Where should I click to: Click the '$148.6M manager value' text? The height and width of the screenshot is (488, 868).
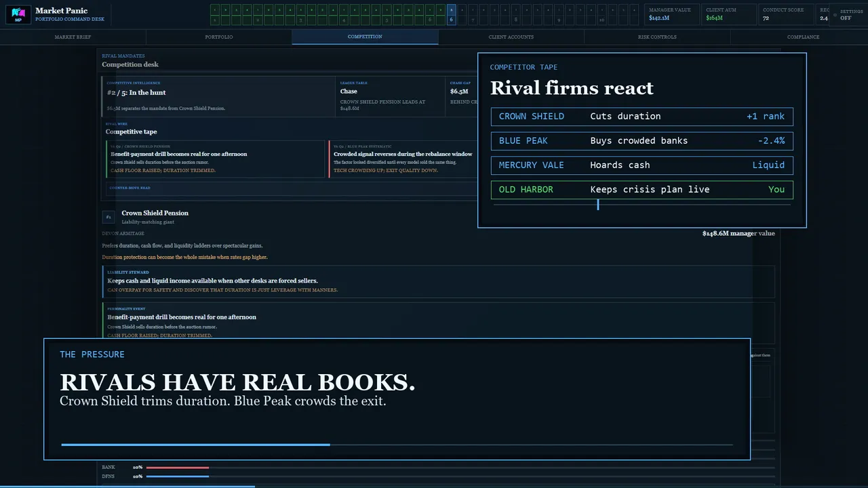738,234
